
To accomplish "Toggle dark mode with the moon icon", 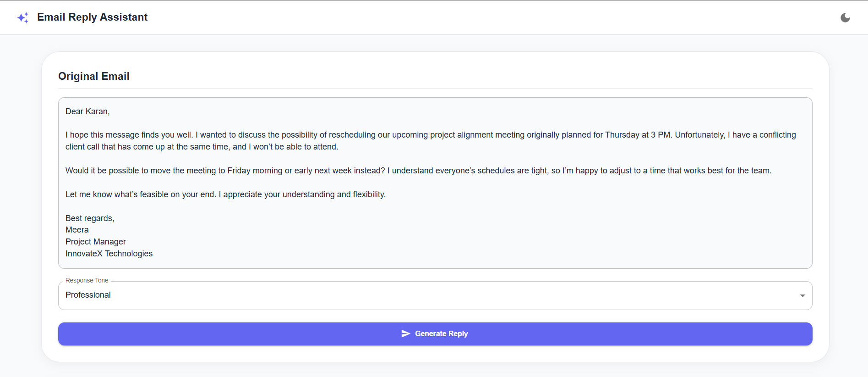I will 845,17.
